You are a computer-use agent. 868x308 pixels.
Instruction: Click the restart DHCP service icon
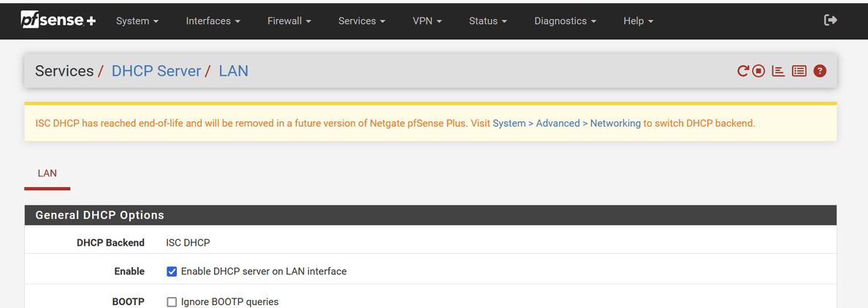coord(743,71)
